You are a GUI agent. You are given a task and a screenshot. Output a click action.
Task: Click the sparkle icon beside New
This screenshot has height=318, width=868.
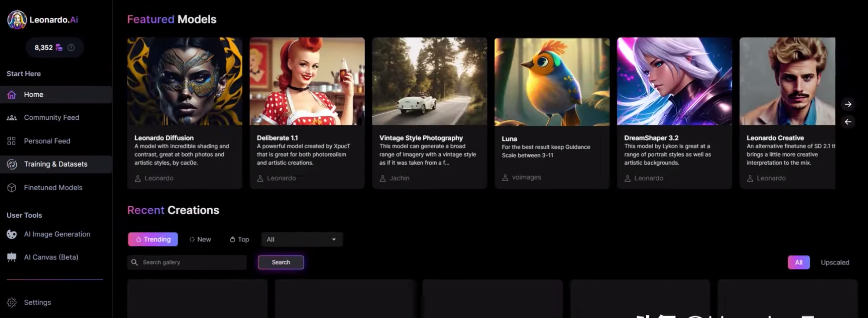192,239
